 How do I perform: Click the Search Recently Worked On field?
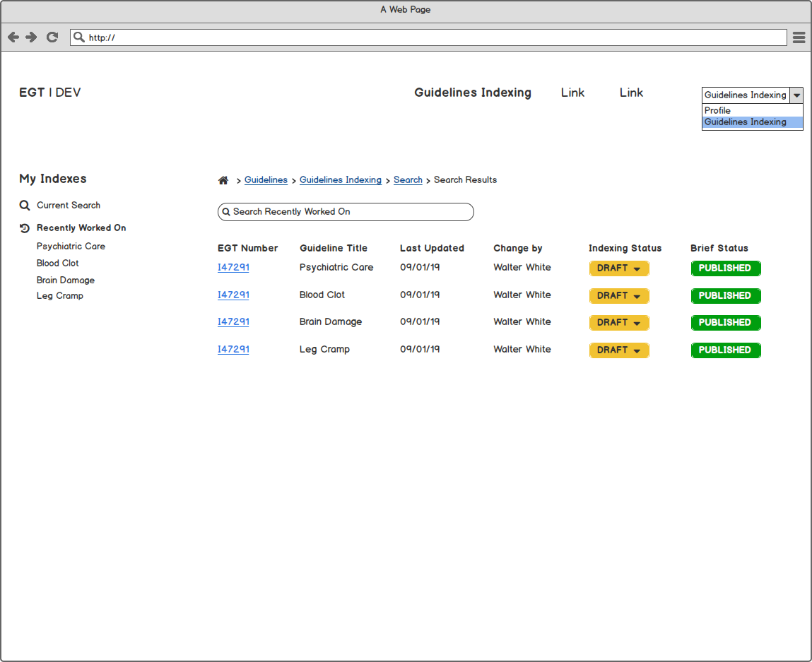[346, 212]
